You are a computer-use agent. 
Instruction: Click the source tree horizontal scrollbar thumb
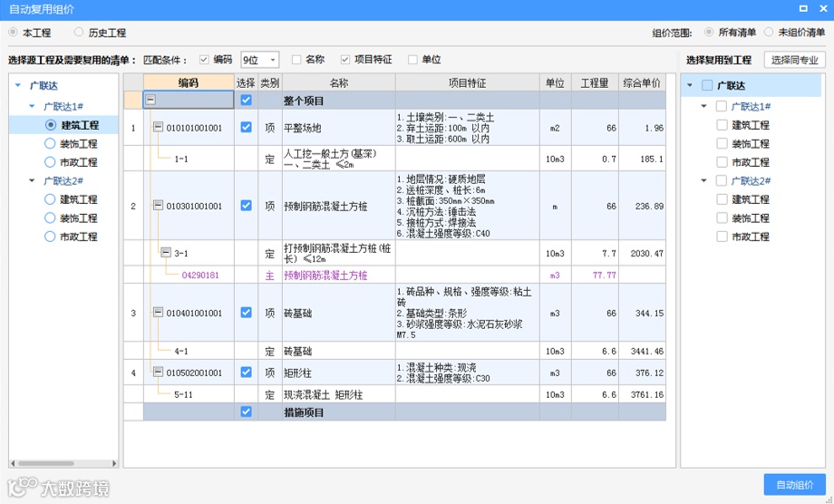pyautogui.click(x=45, y=463)
